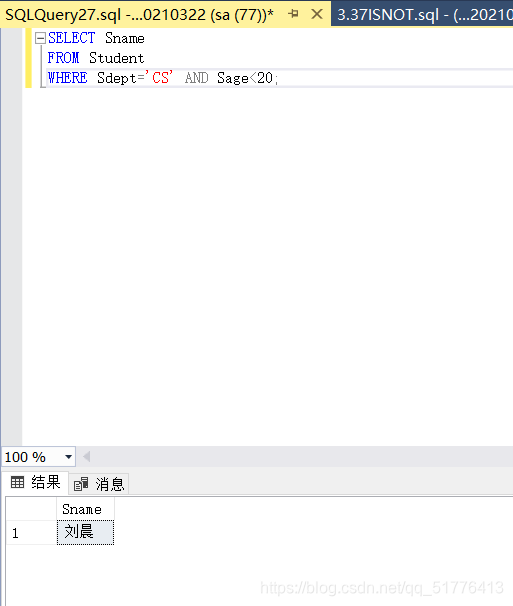Click the 'CS' string literal

pyautogui.click(x=159, y=78)
